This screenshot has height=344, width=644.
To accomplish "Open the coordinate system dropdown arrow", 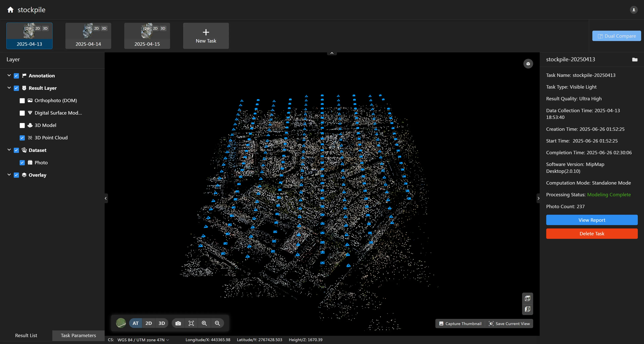I will (168, 340).
